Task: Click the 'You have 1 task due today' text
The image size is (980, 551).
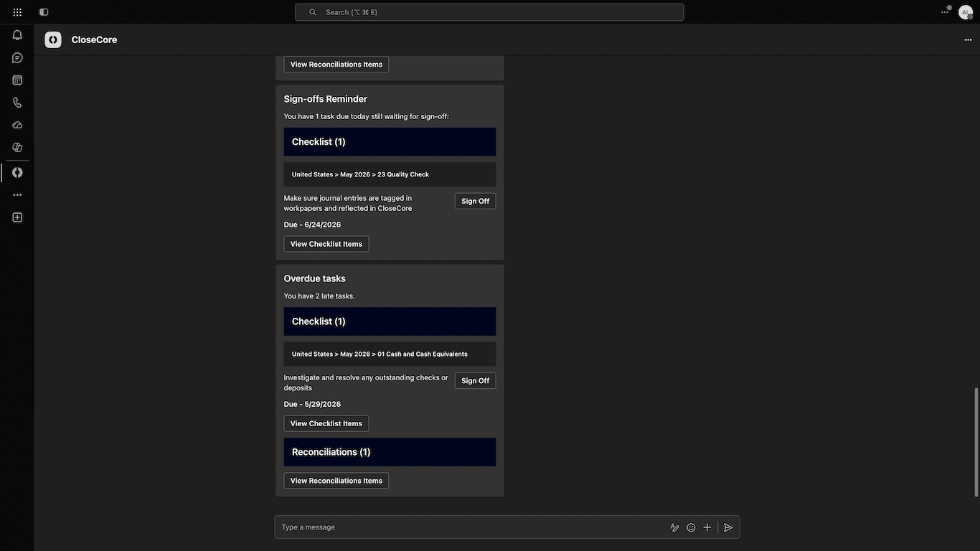Action: 366,116
